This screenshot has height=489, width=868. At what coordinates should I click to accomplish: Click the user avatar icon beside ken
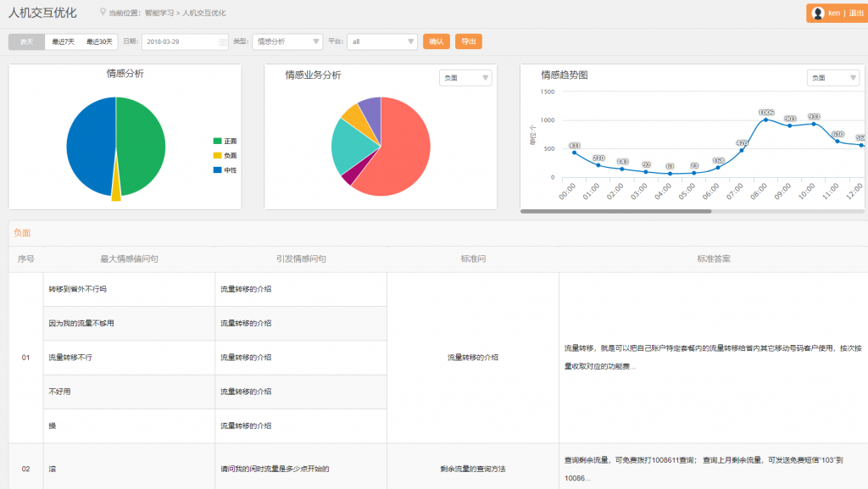818,14
